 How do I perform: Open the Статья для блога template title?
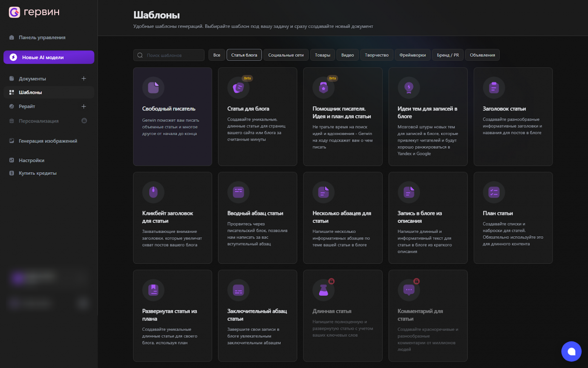248,109
